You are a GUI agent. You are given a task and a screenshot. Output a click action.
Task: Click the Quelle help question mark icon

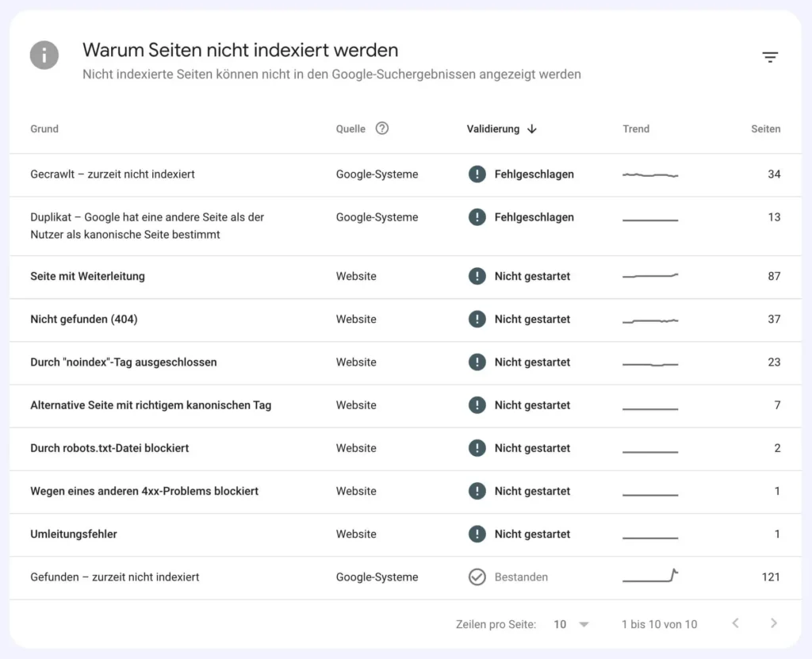click(x=382, y=128)
